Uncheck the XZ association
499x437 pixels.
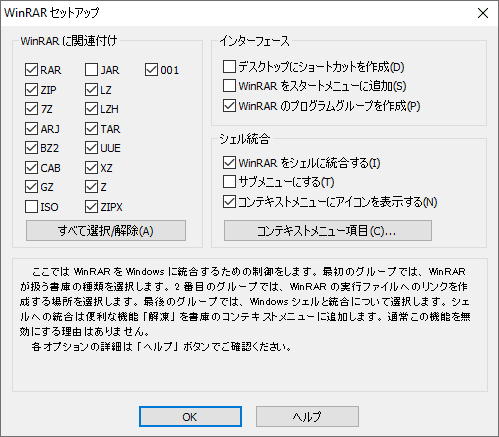(x=91, y=168)
